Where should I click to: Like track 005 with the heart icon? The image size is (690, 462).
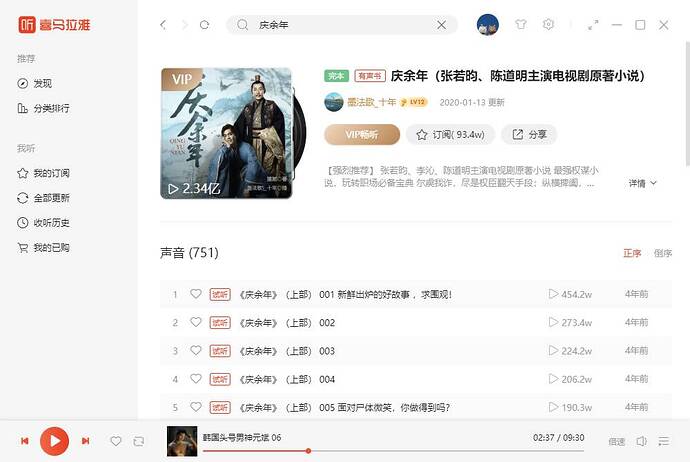coord(196,407)
